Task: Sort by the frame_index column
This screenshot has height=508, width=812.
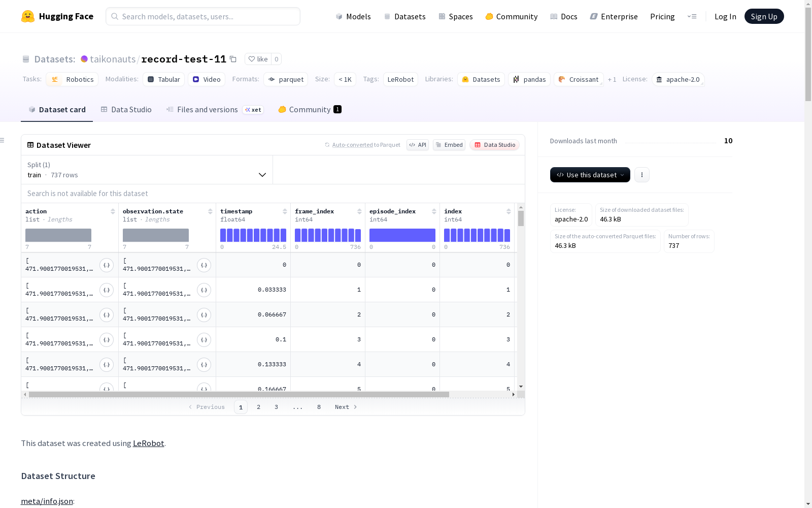Action: 359,211
